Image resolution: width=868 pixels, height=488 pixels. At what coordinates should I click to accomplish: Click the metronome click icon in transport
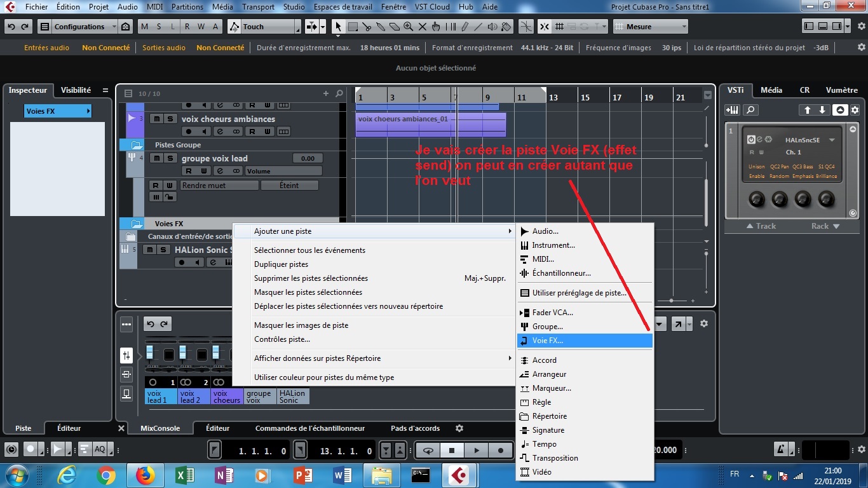(x=780, y=450)
